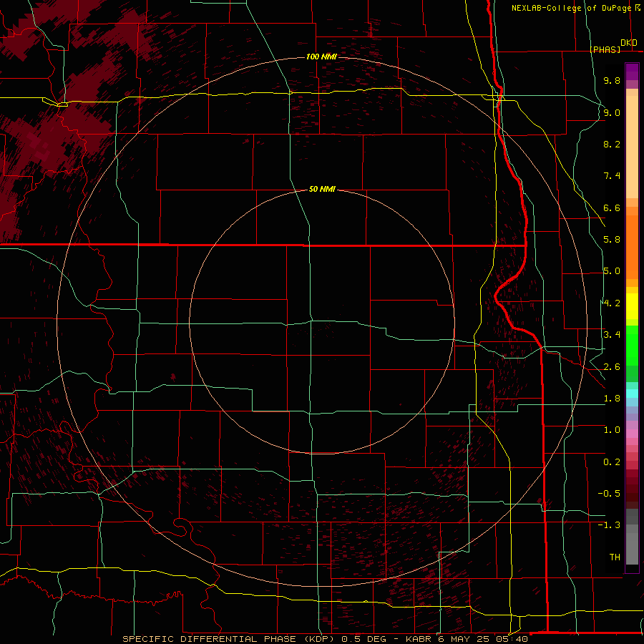Screen dimensions: 644x644
Task: Click the 9.8 value on the scale
Action: (x=612, y=80)
